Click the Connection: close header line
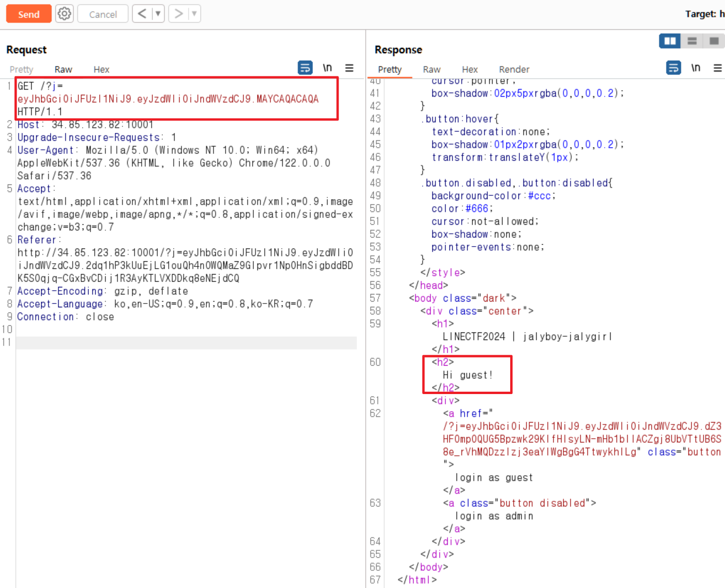 click(x=65, y=317)
